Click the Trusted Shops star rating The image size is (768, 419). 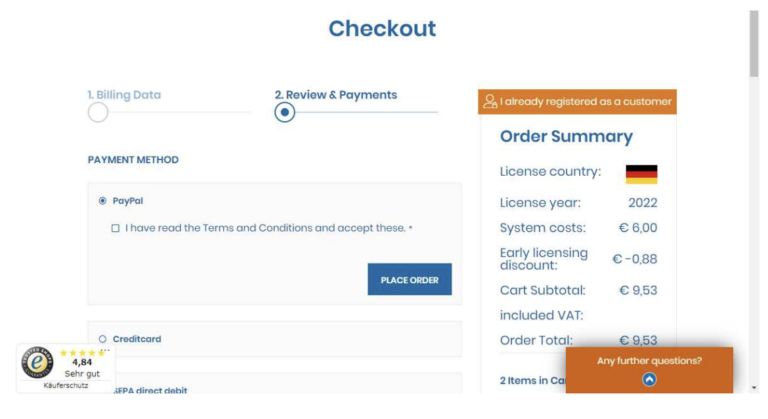coord(82,353)
